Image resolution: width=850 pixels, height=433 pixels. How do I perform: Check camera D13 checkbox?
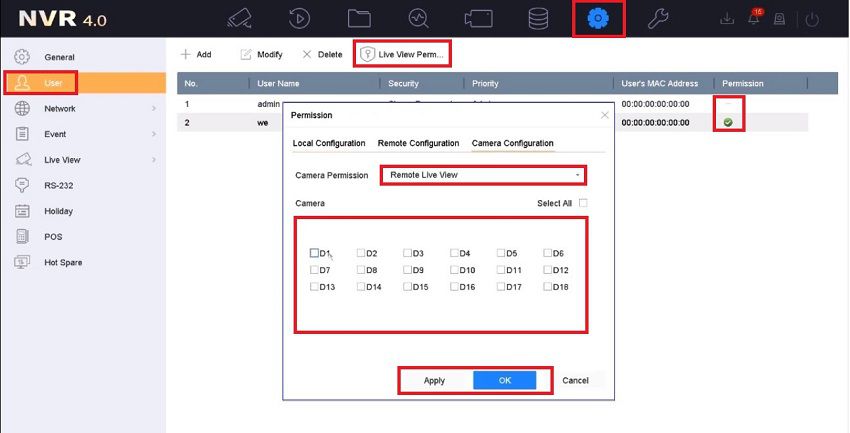(314, 287)
